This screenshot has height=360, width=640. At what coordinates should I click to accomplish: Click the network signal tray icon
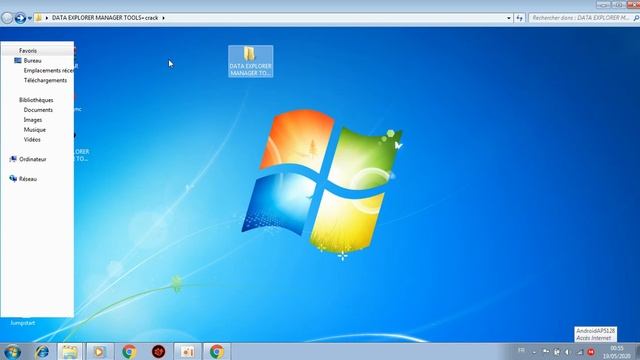click(580, 351)
